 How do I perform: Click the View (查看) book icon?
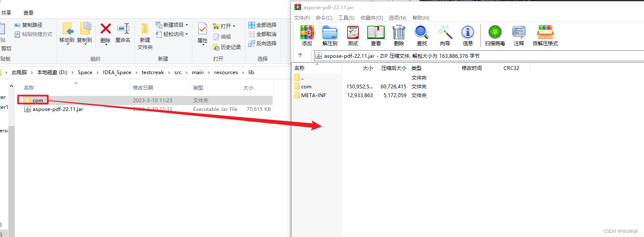pos(376,35)
